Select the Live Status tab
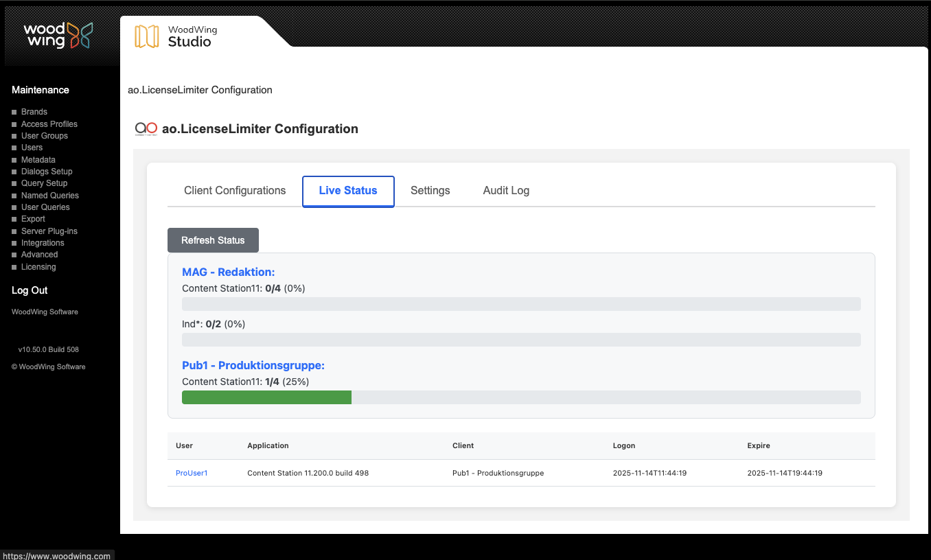This screenshot has width=931, height=560. (348, 191)
